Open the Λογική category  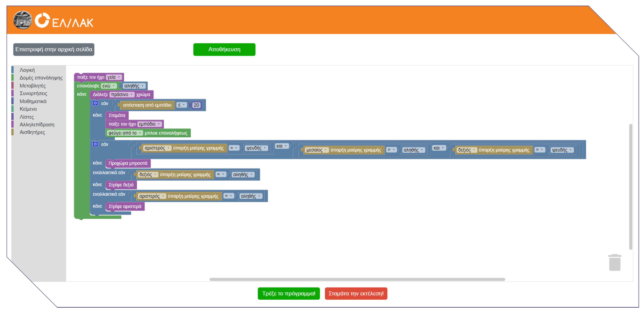[27, 70]
